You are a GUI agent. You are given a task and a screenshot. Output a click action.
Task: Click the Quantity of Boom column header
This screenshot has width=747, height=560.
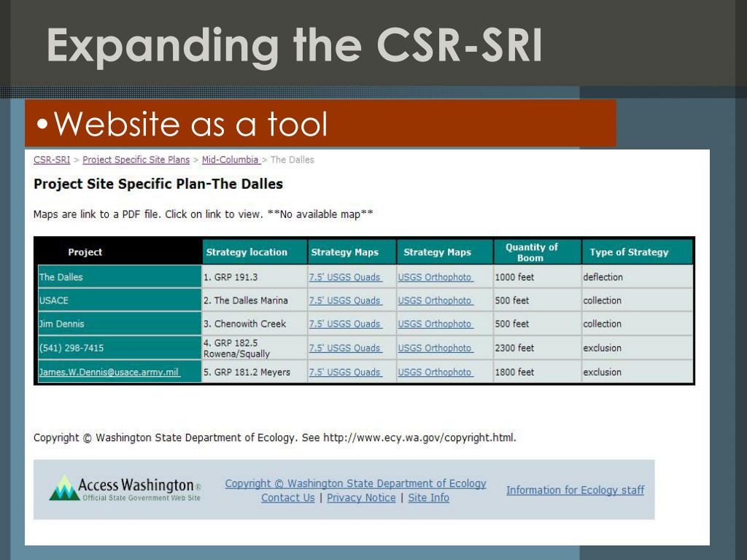point(537,252)
